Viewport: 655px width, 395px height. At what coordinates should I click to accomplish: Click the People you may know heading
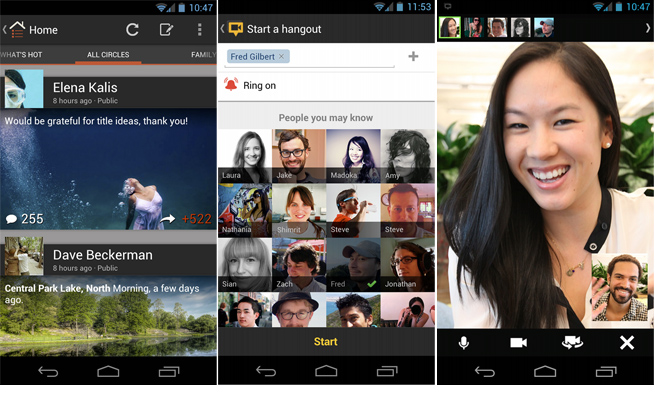click(326, 118)
